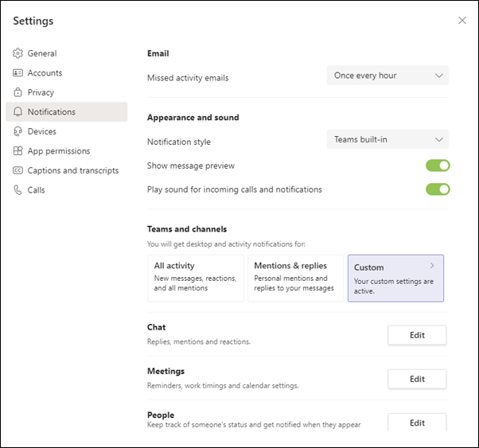Edit Chat notification settings
Screen dimensions: 479x448
click(x=417, y=335)
